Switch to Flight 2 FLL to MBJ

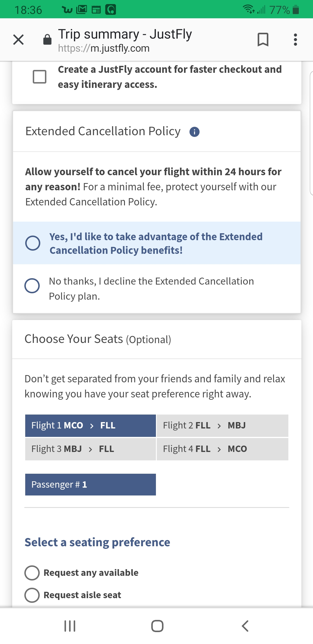coord(222,426)
